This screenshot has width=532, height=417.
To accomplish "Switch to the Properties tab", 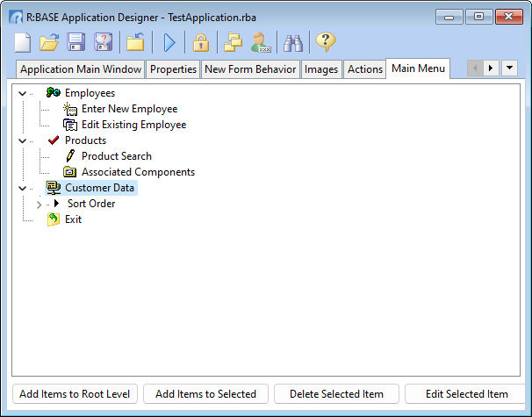I will (x=173, y=69).
